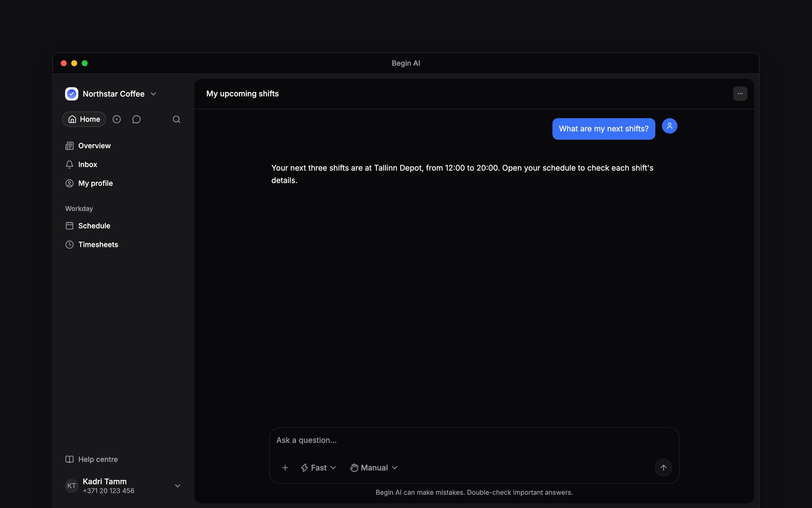Screen dimensions: 812x508
Task: Maximize the window with the green button
Action: (x=85, y=63)
